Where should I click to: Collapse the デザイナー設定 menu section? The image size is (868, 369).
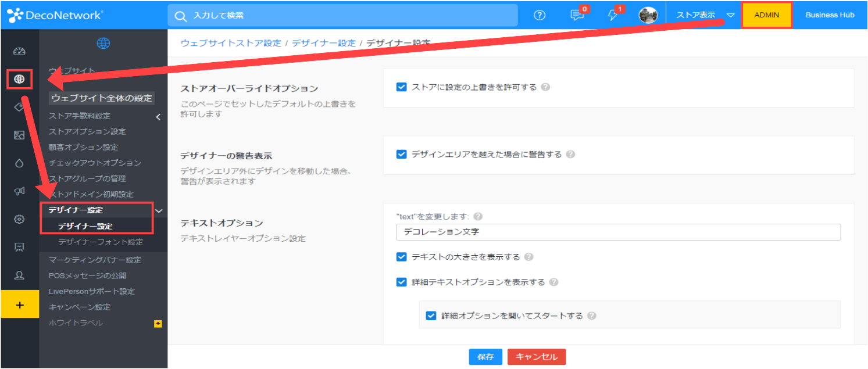click(159, 210)
